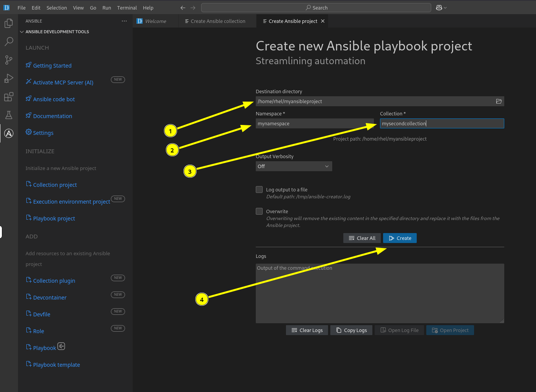Open the Copilot chat icon in title bar
Viewport: 536px width, 392px height.
pyautogui.click(x=439, y=8)
